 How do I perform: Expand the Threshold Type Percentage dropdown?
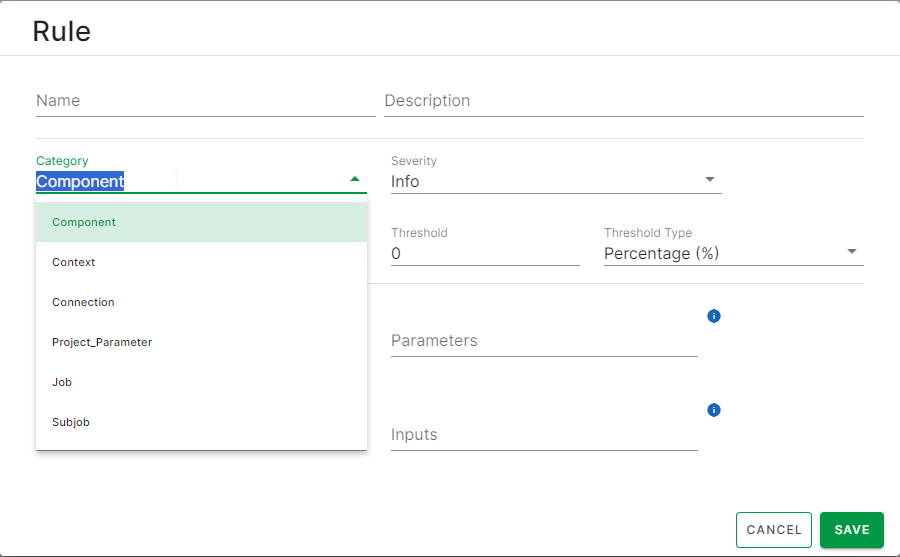[732, 253]
